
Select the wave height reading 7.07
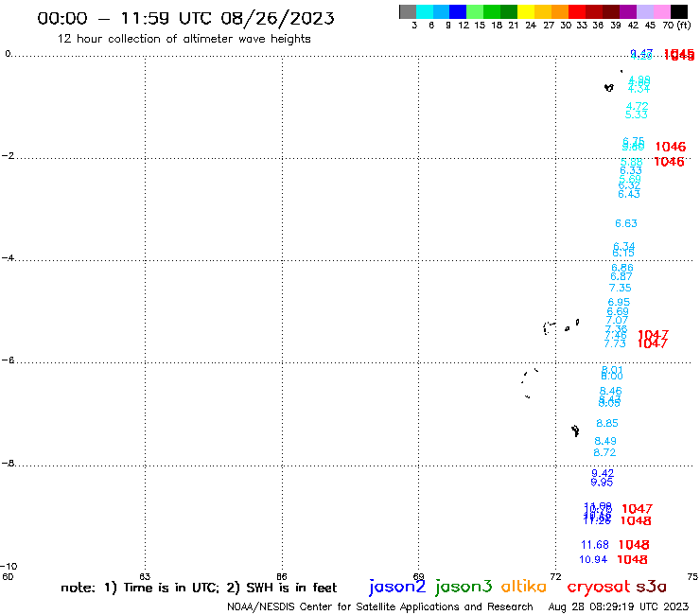pyautogui.click(x=617, y=320)
